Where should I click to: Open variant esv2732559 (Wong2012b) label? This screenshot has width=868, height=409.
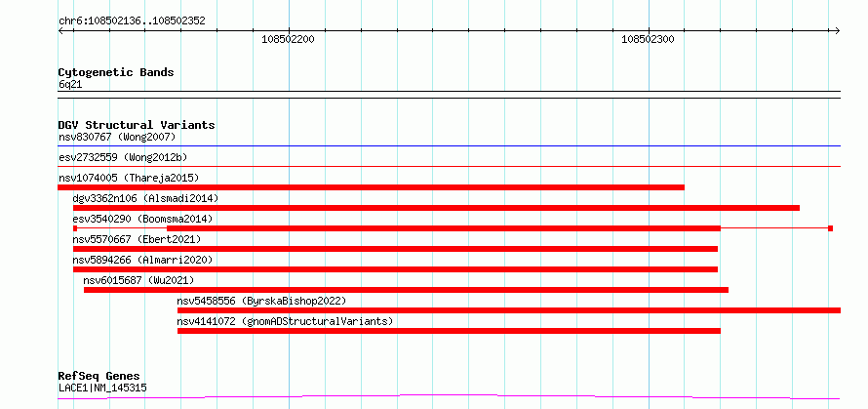[x=123, y=157]
